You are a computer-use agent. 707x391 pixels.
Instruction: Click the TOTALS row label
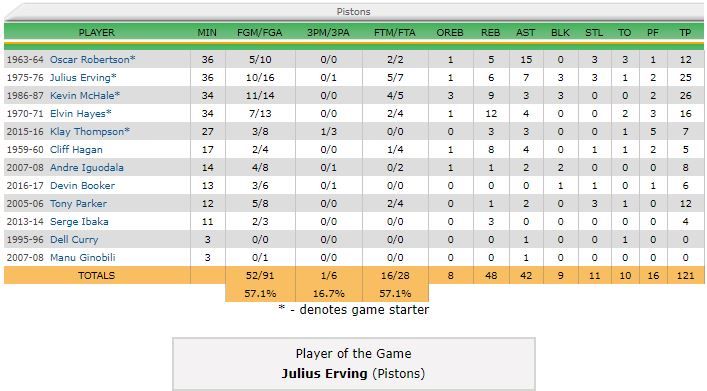click(96, 276)
